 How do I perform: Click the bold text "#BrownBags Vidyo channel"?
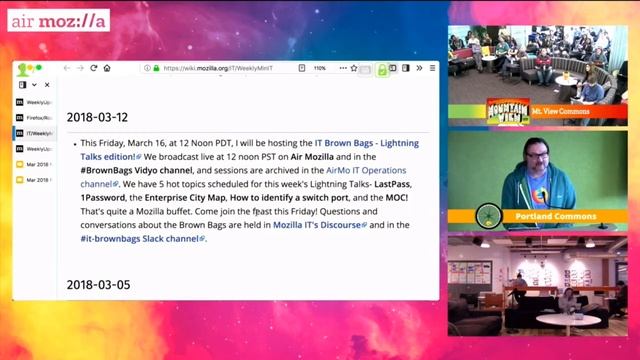click(136, 170)
